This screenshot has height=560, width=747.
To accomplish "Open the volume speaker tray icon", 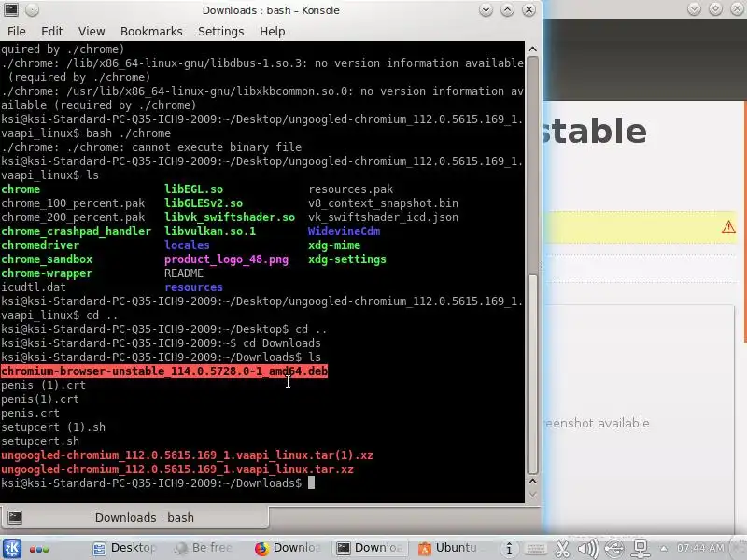I will pyautogui.click(x=588, y=549).
